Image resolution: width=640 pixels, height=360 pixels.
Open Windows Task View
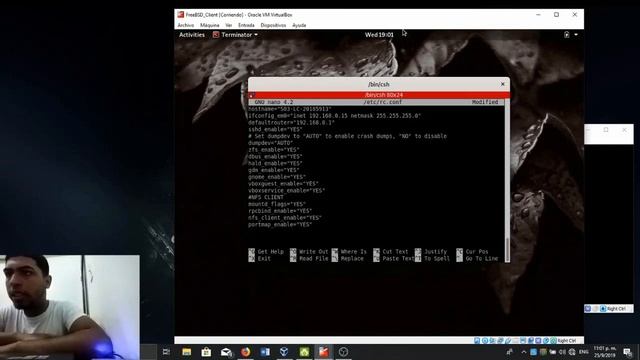click(x=166, y=351)
